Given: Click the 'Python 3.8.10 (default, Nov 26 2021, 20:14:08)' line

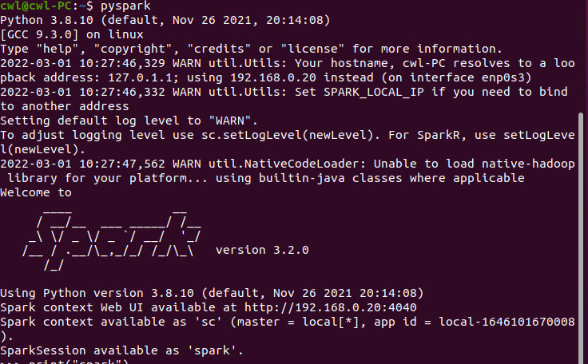Looking at the screenshot, I should 165,20.
